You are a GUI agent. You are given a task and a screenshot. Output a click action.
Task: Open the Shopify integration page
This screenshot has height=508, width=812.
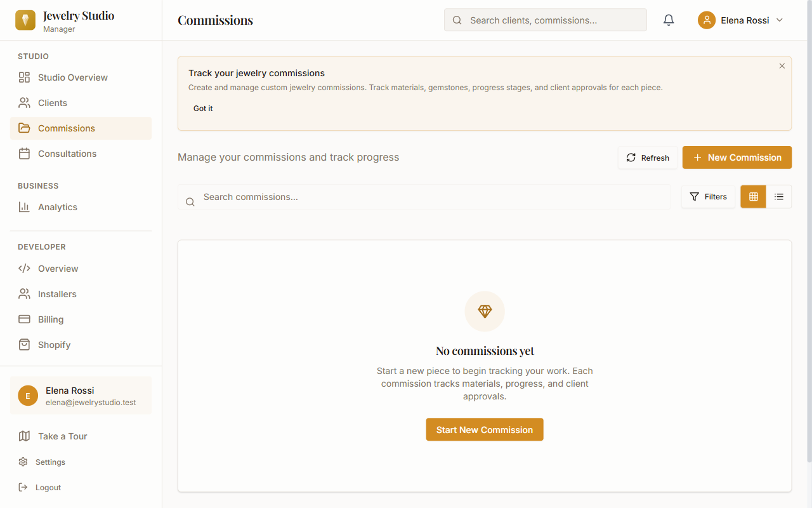[x=54, y=344]
